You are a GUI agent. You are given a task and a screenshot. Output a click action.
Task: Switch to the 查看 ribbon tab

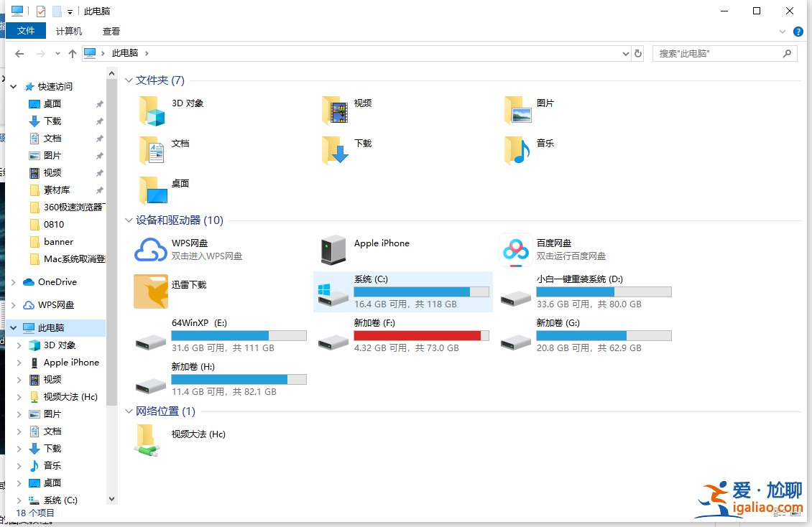(110, 31)
